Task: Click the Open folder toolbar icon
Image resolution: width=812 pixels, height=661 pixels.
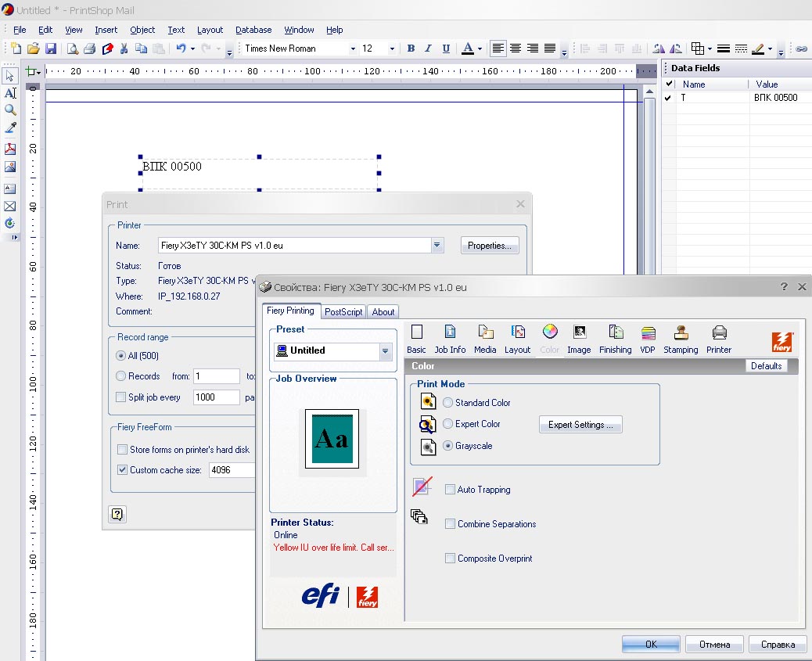Action: tap(33, 48)
